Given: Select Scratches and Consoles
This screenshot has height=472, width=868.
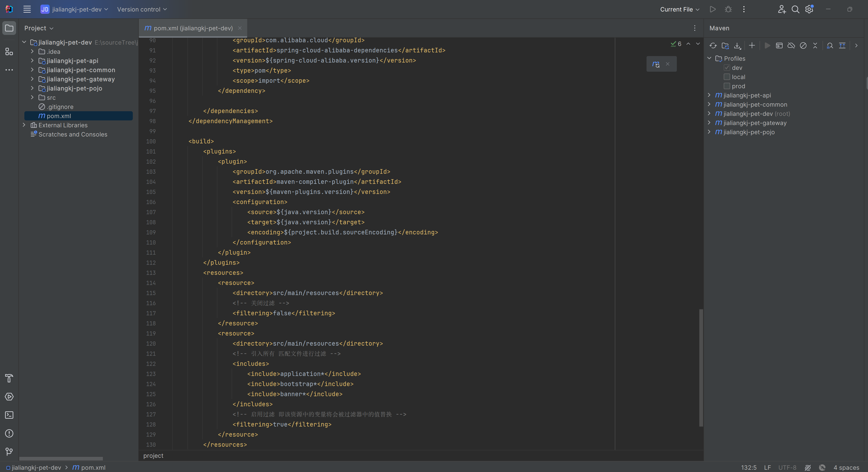Looking at the screenshot, I should (x=73, y=134).
